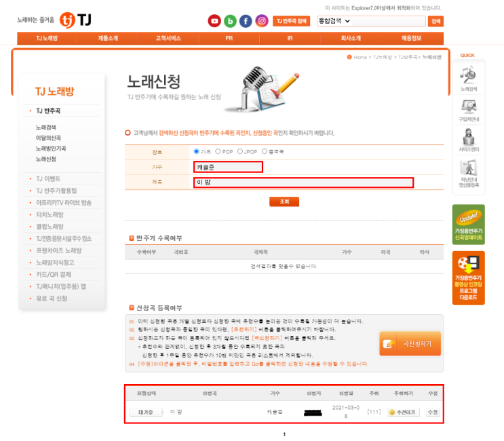Open the 회사소개 menu
The width and height of the screenshot is (504, 441).
tap(351, 38)
